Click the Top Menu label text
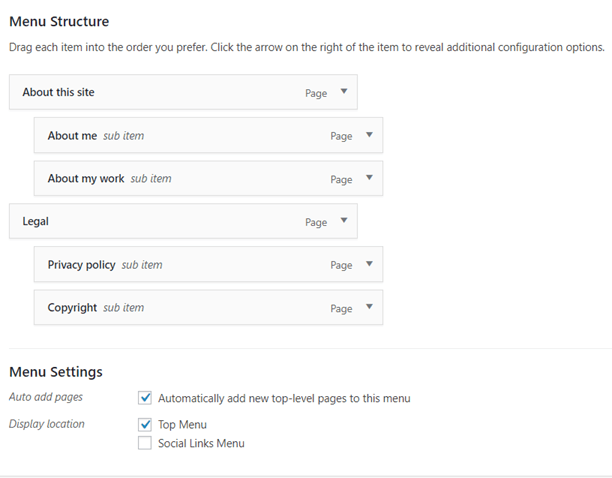 tap(182, 425)
